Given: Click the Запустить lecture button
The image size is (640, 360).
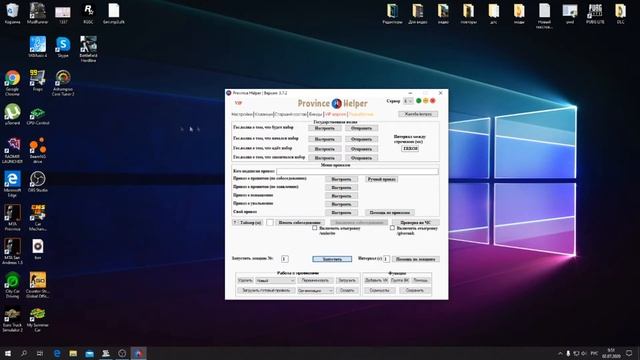Looking at the screenshot, I should pos(332,259).
